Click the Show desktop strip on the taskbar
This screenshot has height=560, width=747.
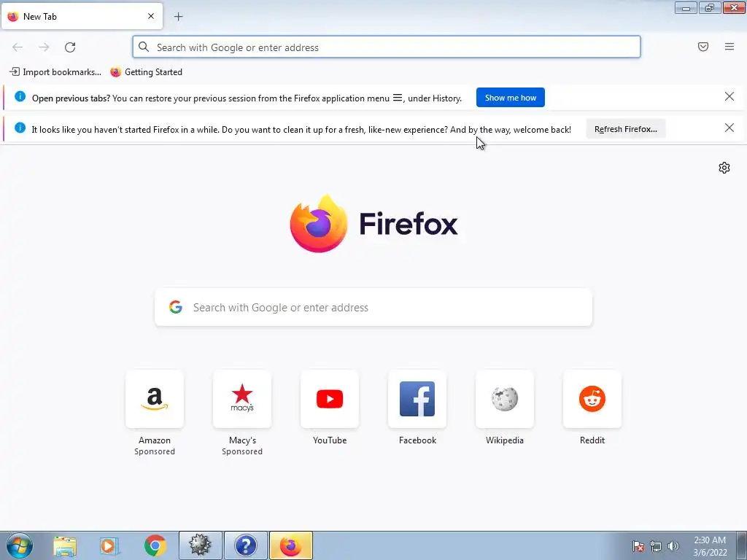point(741,545)
